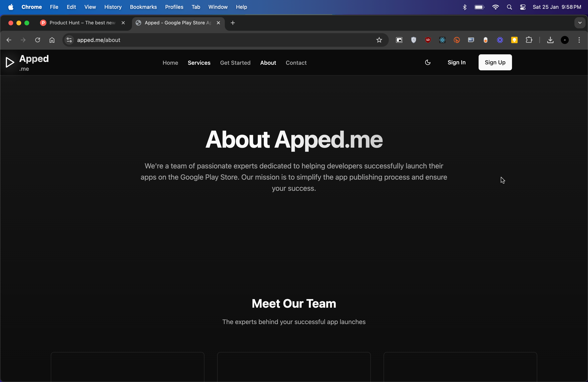This screenshot has width=588, height=382.
Task: Click the address bar URL apped.me/about
Action: (99, 40)
